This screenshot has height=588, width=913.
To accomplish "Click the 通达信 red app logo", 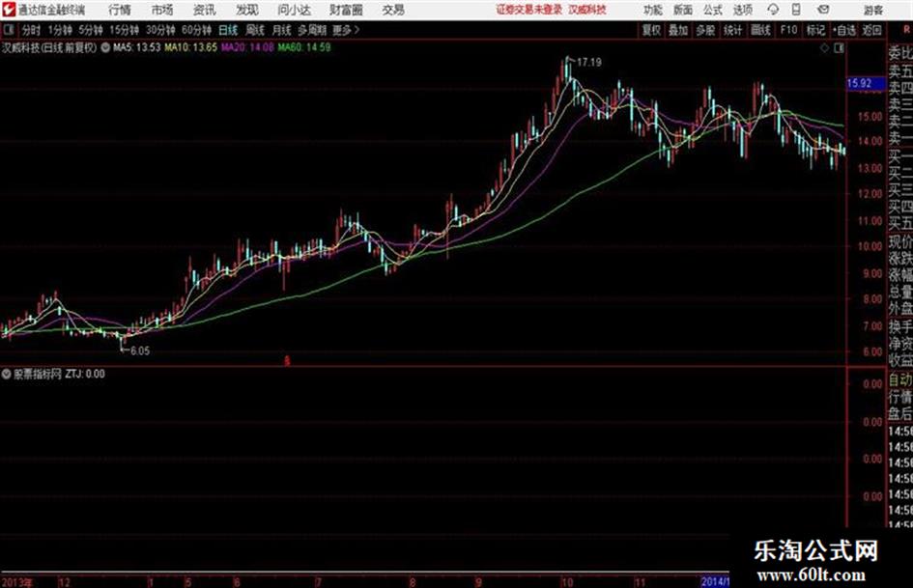I will coord(9,10).
